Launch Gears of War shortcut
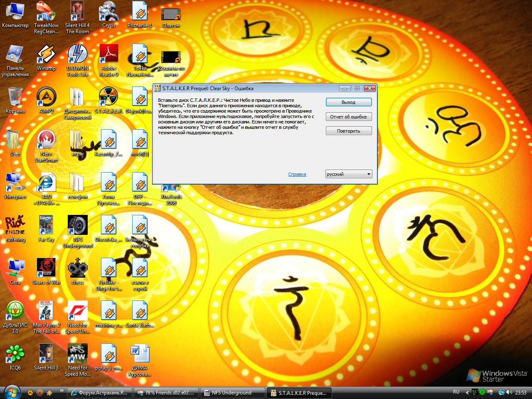 [46, 272]
